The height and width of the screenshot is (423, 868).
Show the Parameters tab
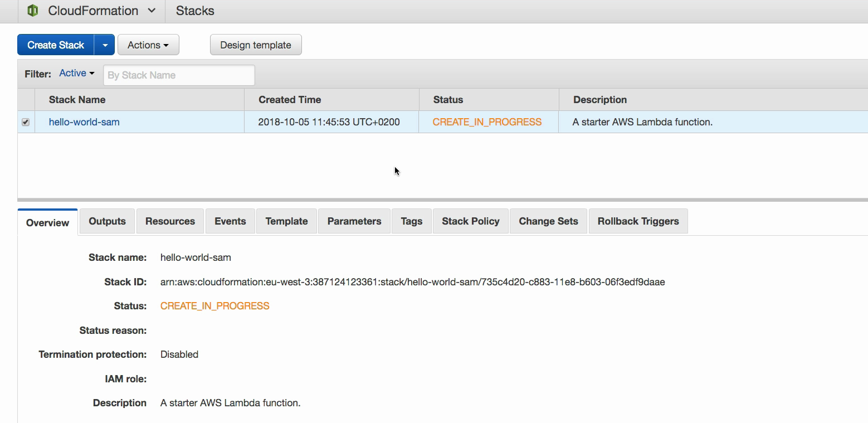pos(354,221)
